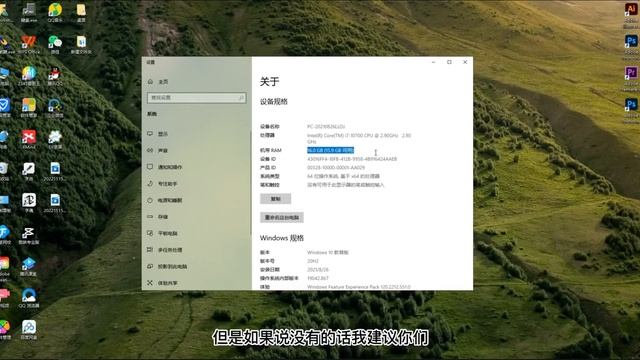Launch Adobe Illustrator from the desktop

(631, 10)
